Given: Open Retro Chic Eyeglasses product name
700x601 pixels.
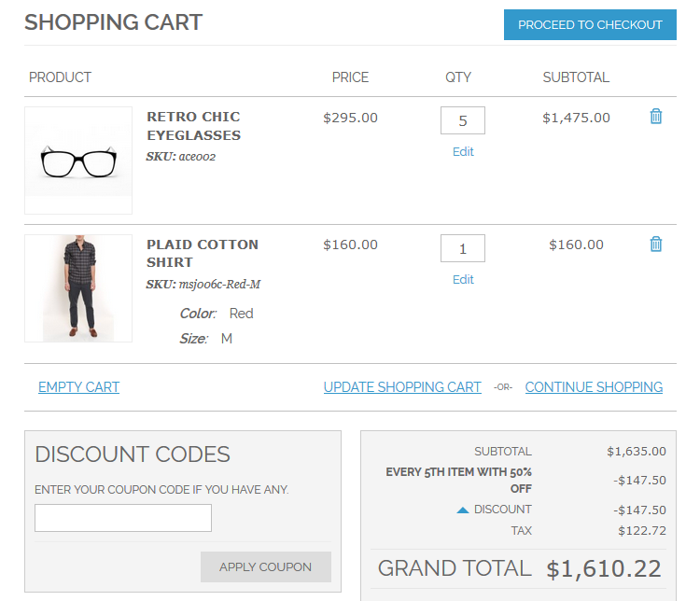Looking at the screenshot, I should pos(193,126).
